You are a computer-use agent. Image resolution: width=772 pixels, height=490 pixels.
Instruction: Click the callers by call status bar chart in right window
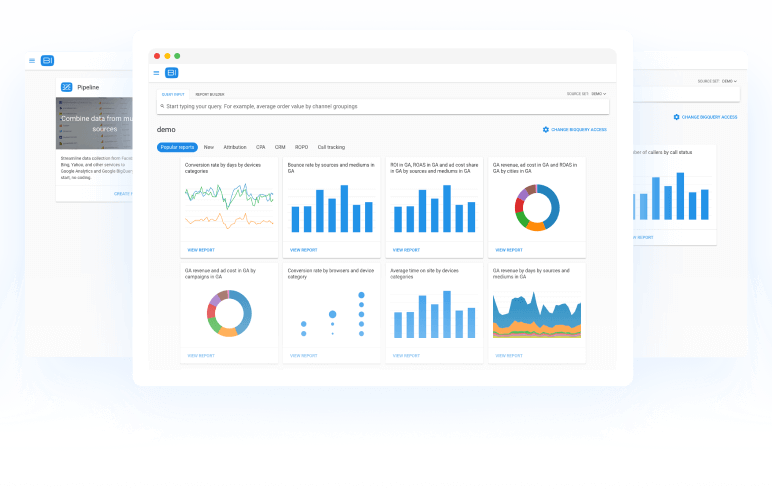(672, 196)
